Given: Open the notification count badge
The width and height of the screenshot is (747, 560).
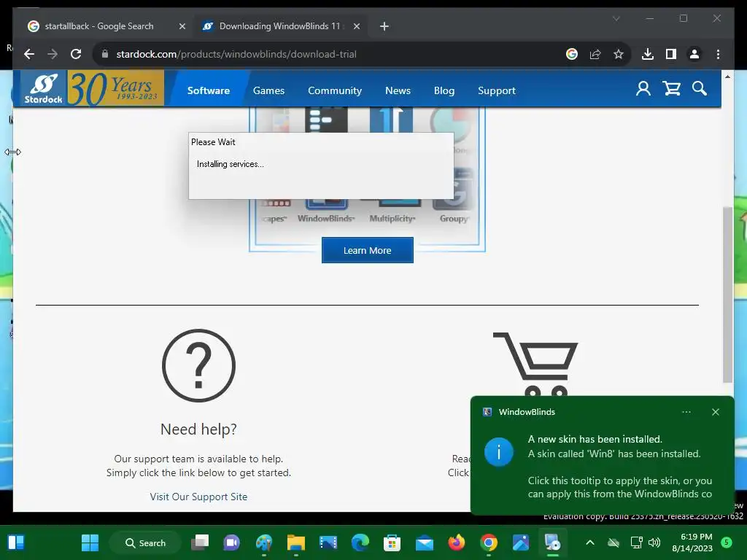Looking at the screenshot, I should [x=727, y=542].
